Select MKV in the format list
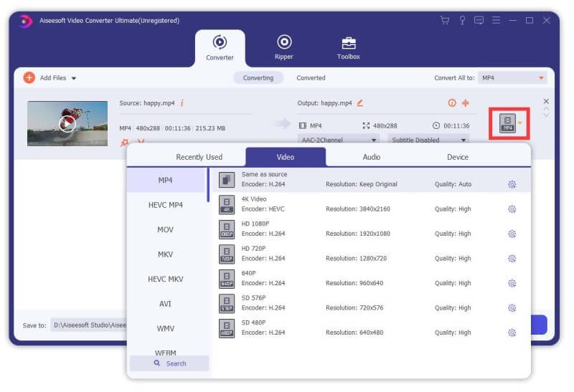Image resolution: width=574 pixels, height=392 pixels. tap(166, 254)
